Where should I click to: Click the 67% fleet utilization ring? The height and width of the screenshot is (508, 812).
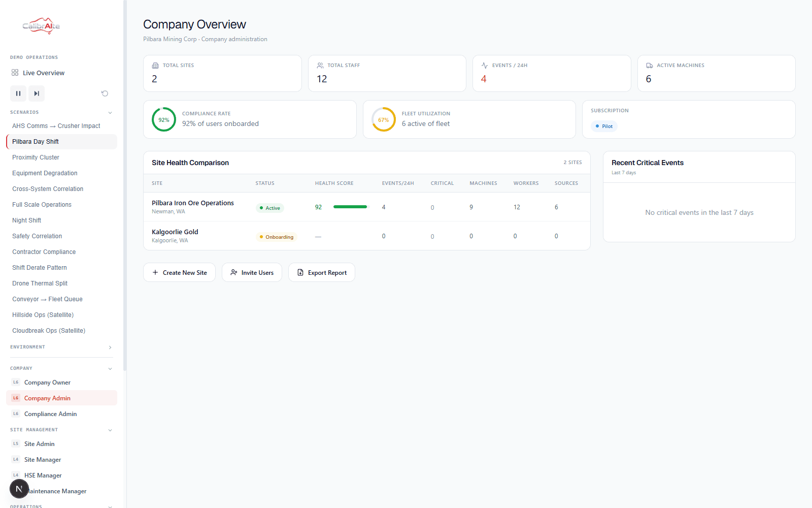point(384,119)
